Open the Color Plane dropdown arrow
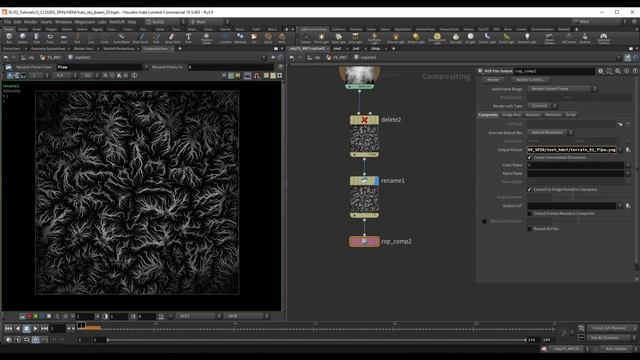 628,165
